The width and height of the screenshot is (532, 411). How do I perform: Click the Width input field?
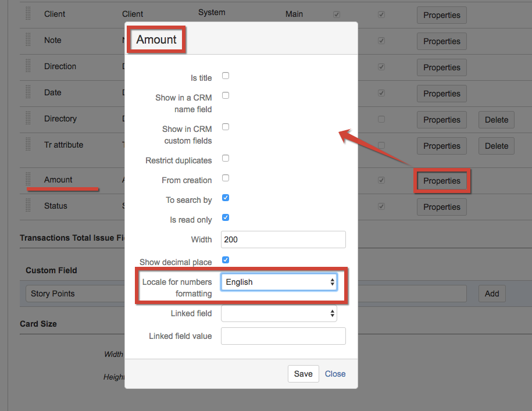(283, 240)
